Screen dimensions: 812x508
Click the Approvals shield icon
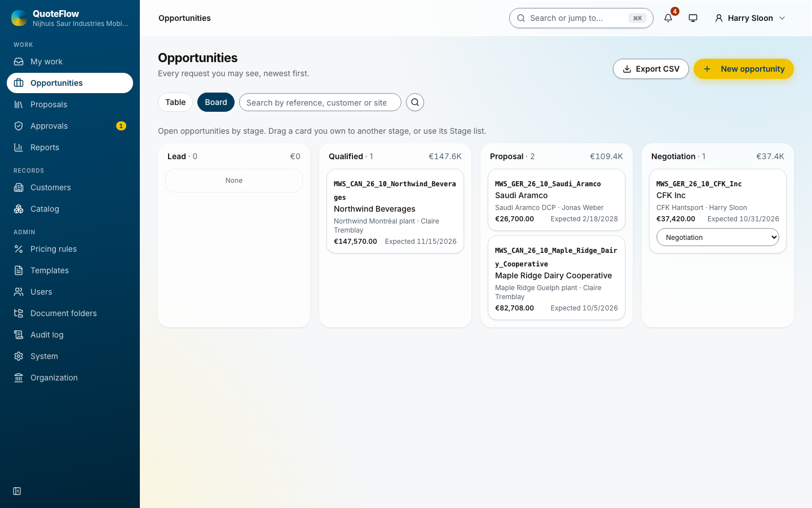tap(19, 126)
